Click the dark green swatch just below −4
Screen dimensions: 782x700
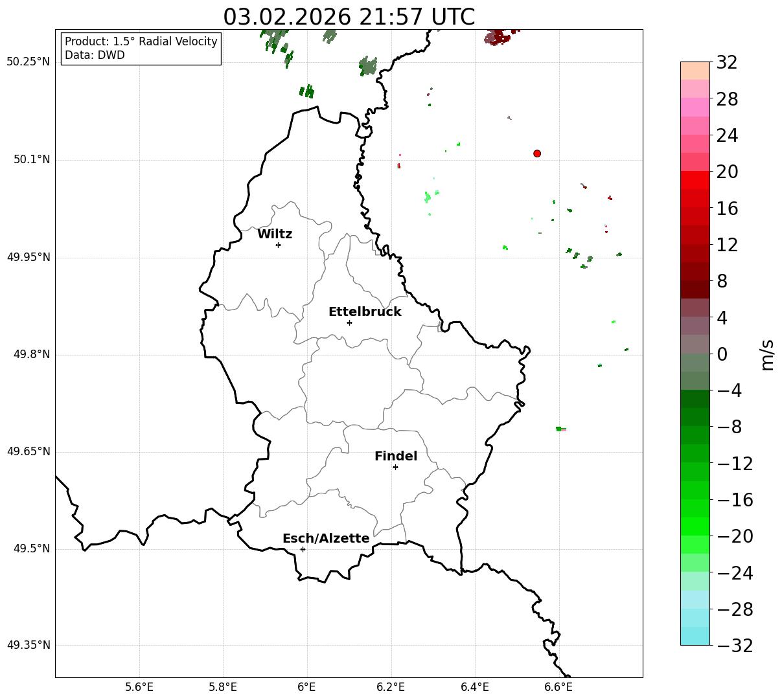(x=695, y=399)
